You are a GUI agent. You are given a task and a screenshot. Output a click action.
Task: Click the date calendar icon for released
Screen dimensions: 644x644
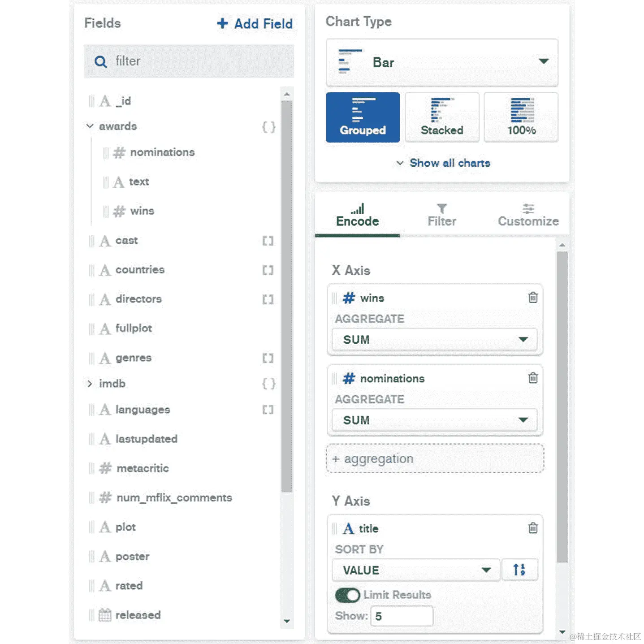click(105, 615)
